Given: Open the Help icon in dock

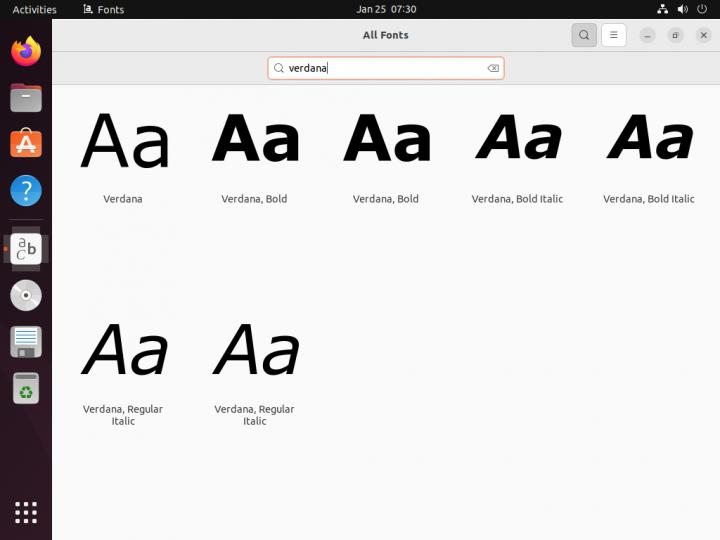Looking at the screenshot, I should 26,190.
